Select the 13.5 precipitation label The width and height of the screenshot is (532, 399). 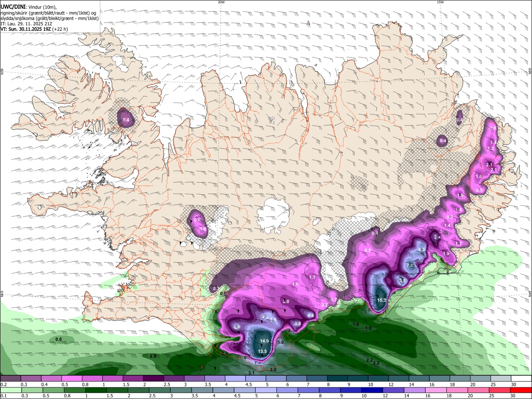[x=262, y=351]
